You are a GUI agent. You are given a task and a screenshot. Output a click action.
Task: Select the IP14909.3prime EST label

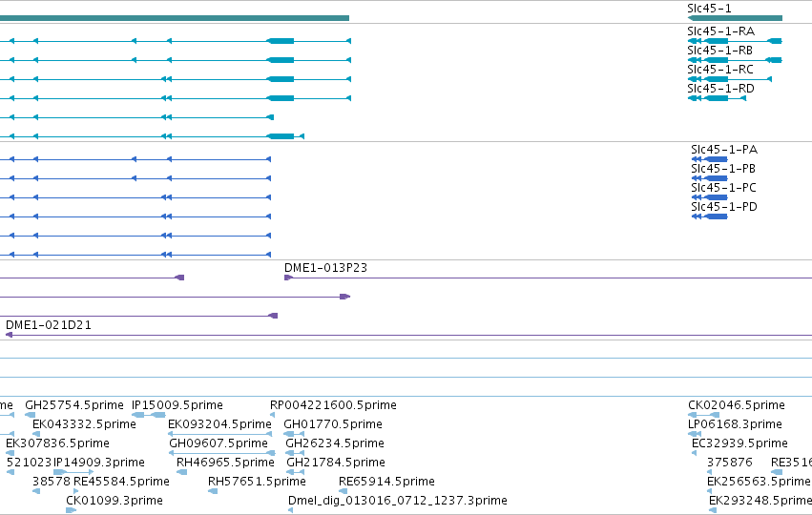[x=99, y=463]
